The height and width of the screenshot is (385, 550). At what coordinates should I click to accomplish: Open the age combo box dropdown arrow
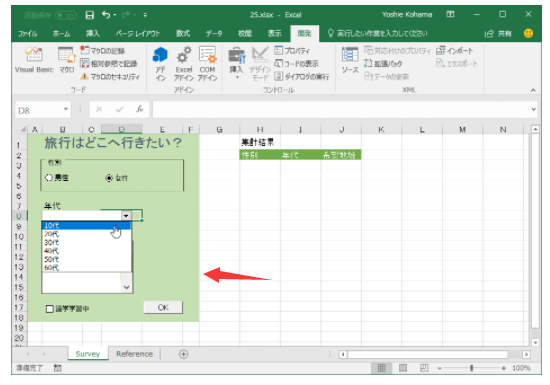point(126,215)
